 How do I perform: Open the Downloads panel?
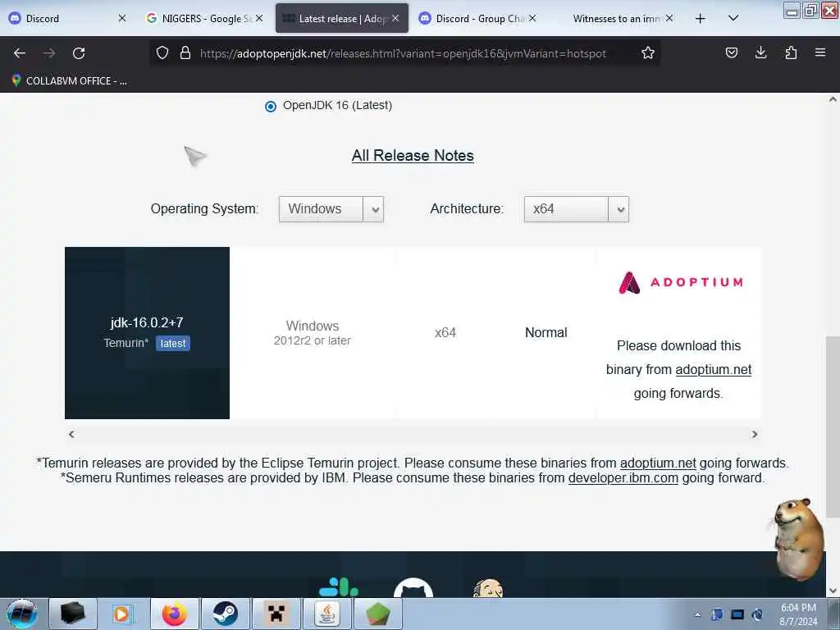[760, 52]
